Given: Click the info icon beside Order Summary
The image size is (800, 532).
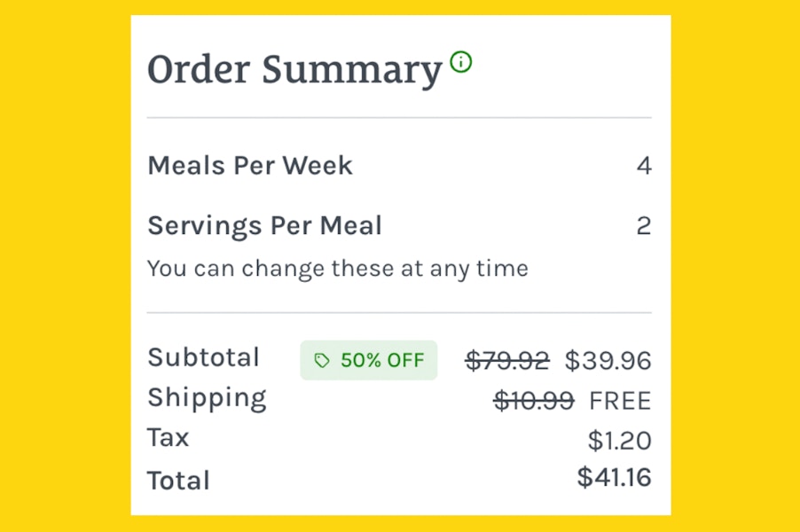Looking at the screenshot, I should click(461, 62).
